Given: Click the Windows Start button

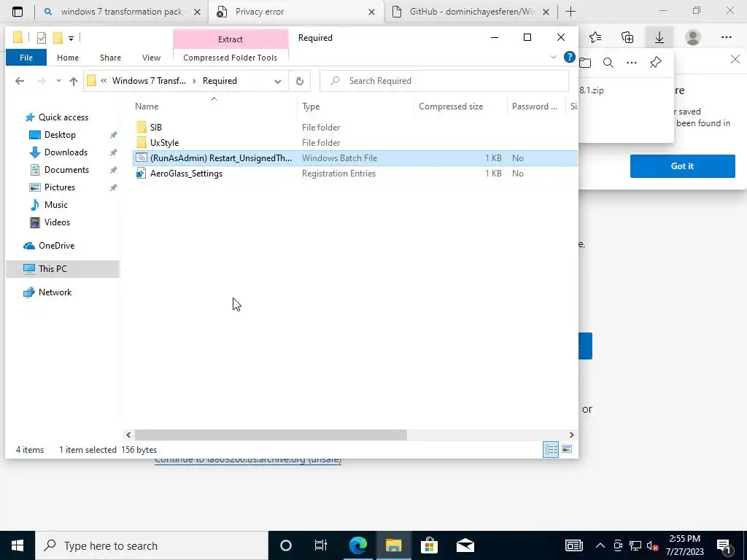Looking at the screenshot, I should pos(18,545).
